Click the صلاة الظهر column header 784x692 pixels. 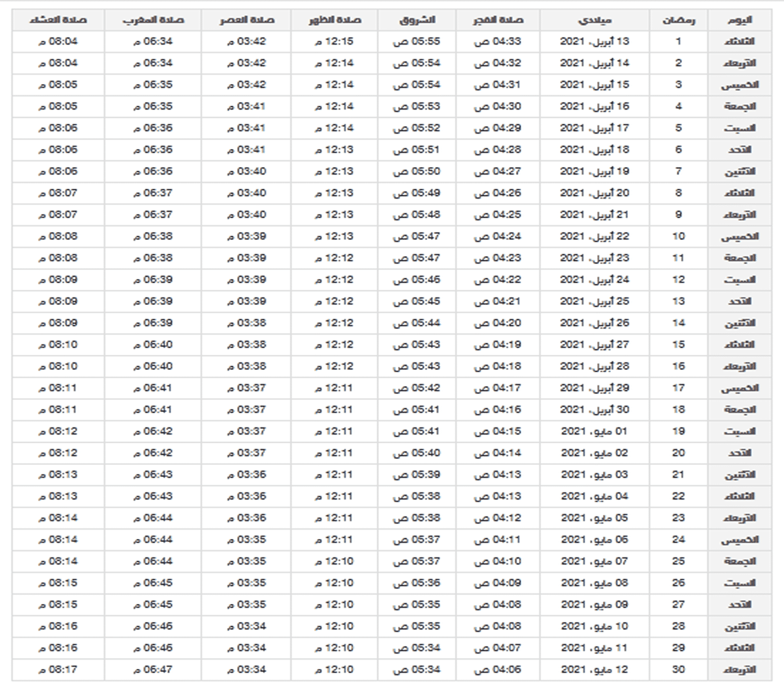point(334,20)
